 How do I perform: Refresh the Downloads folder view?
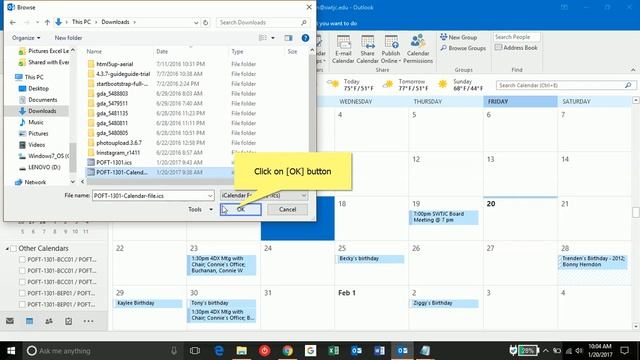click(x=206, y=22)
